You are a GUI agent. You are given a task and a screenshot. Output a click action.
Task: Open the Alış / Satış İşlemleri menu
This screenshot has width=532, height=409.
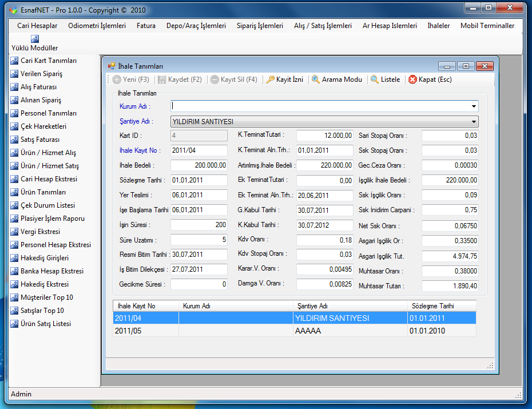click(323, 26)
